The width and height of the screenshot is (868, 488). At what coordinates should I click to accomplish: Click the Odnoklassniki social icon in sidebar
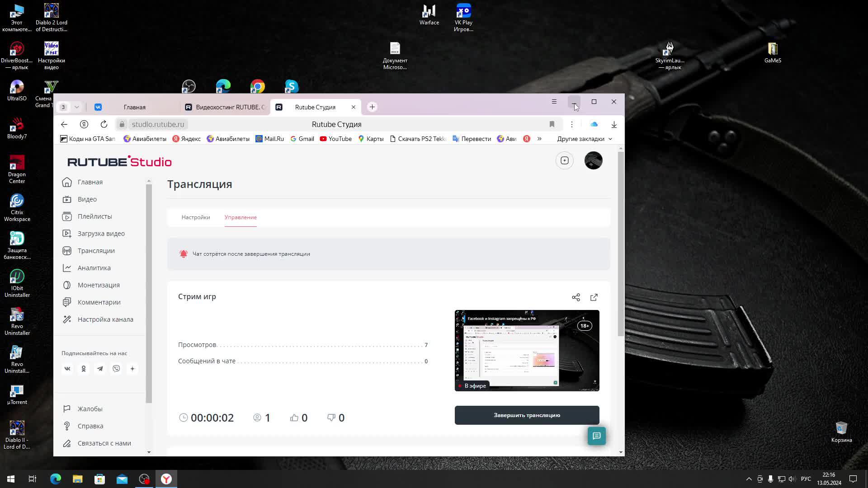point(84,369)
